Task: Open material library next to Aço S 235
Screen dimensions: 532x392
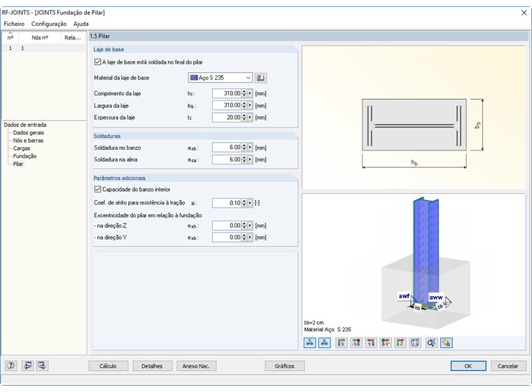Action: point(260,78)
